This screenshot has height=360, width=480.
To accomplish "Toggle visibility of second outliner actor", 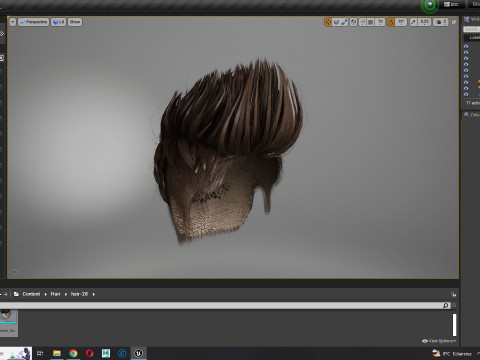I will tap(466, 52).
